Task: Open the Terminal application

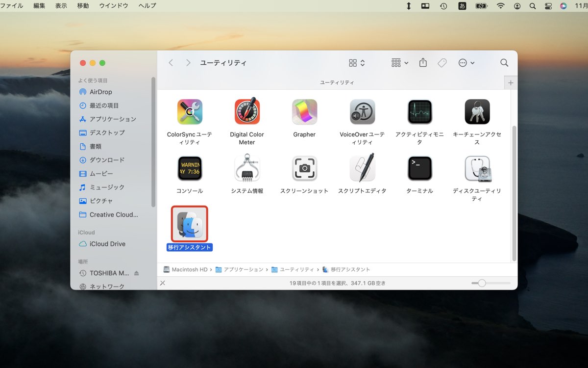Action: click(x=419, y=168)
